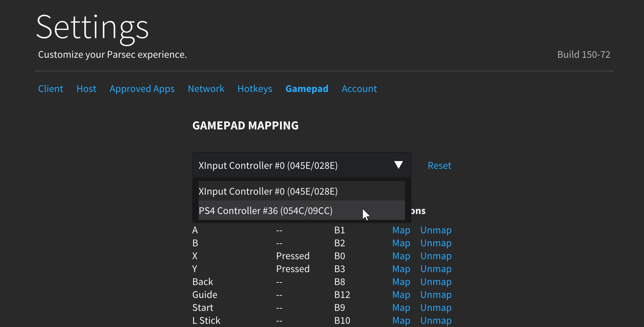Select PS4 Controller #36 option
Image resolution: width=644 pixels, height=327 pixels.
click(x=302, y=210)
